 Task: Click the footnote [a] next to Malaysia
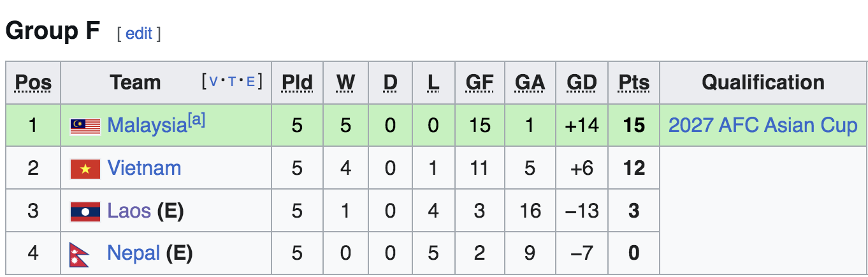coord(196,121)
